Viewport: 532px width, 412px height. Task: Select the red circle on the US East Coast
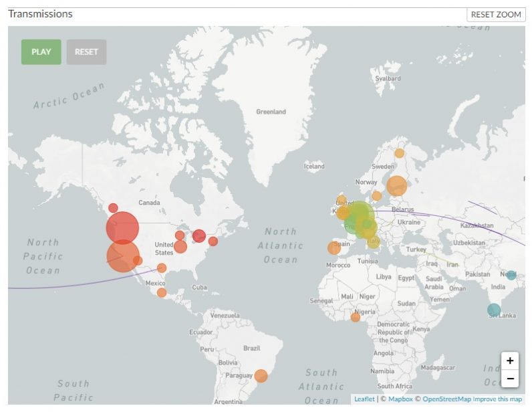pyautogui.click(x=213, y=241)
